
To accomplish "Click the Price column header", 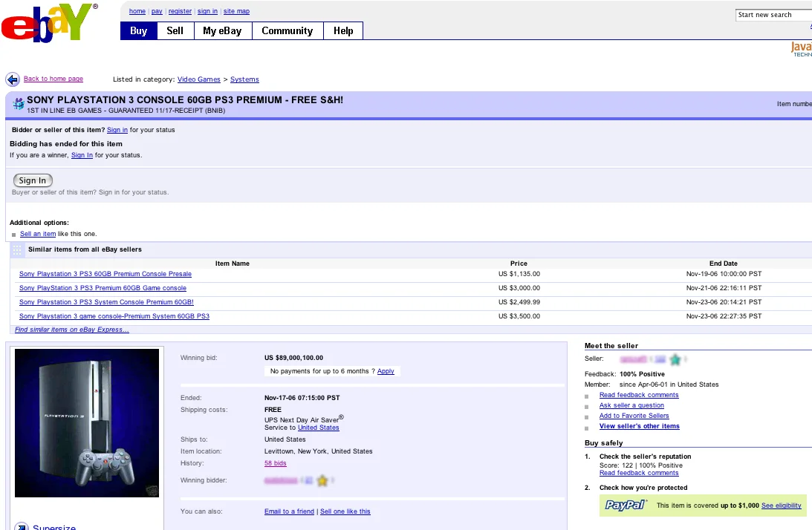I will click(x=519, y=264).
